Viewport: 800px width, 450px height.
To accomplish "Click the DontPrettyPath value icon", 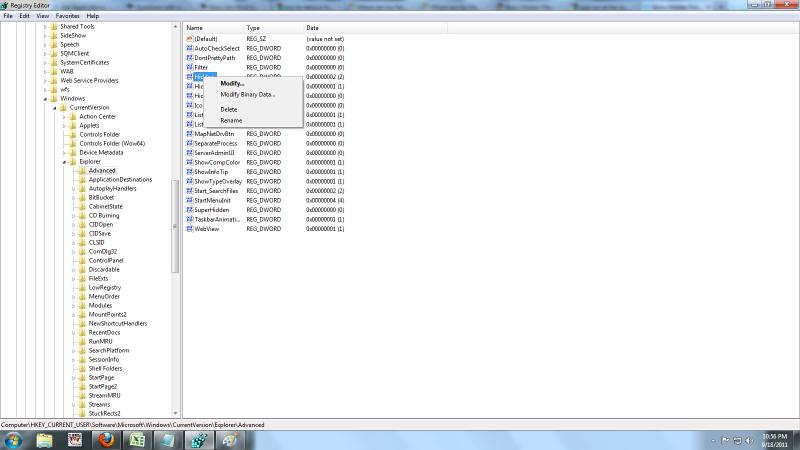I will (189, 58).
